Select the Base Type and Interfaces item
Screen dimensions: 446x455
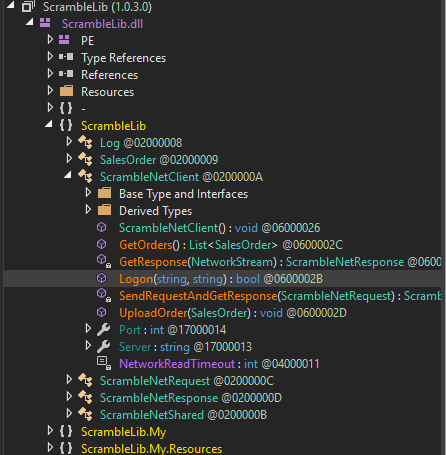[184, 194]
